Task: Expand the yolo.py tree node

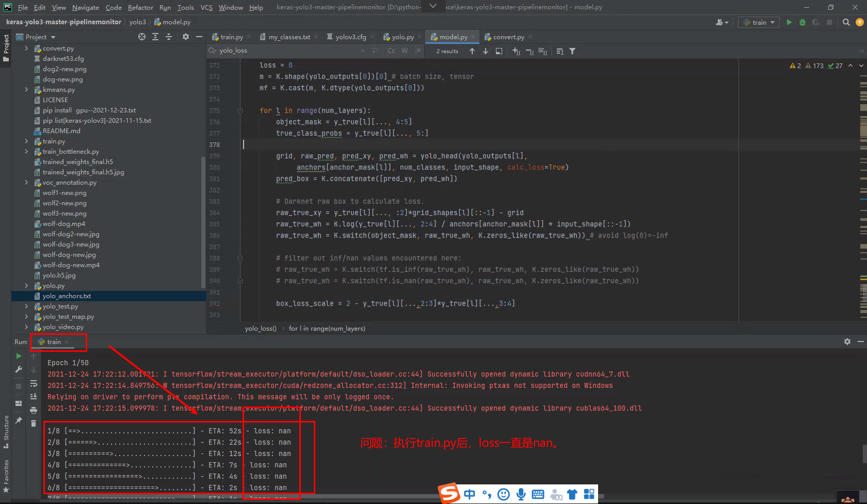Action: coord(26,285)
